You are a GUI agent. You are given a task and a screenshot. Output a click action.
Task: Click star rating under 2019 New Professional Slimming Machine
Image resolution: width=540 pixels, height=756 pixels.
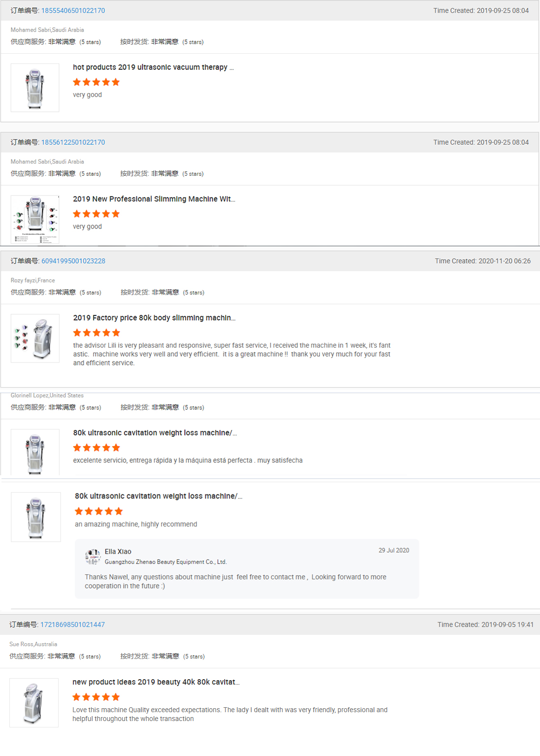[96, 214]
